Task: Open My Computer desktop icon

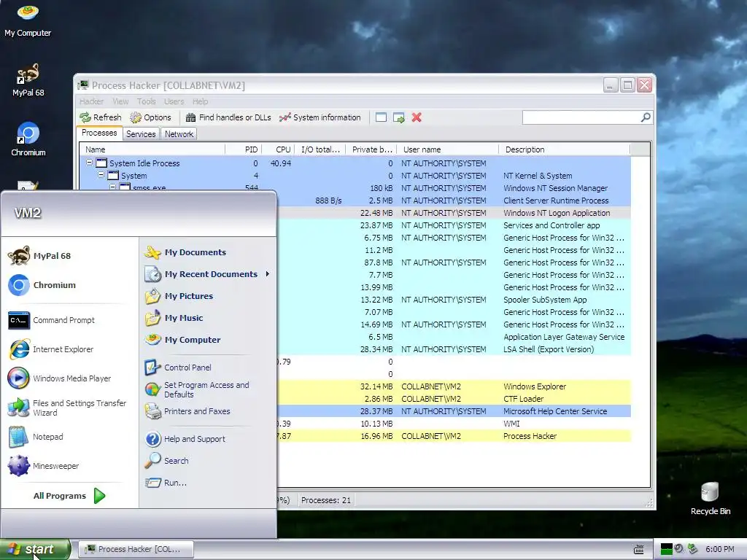Action: [28, 21]
